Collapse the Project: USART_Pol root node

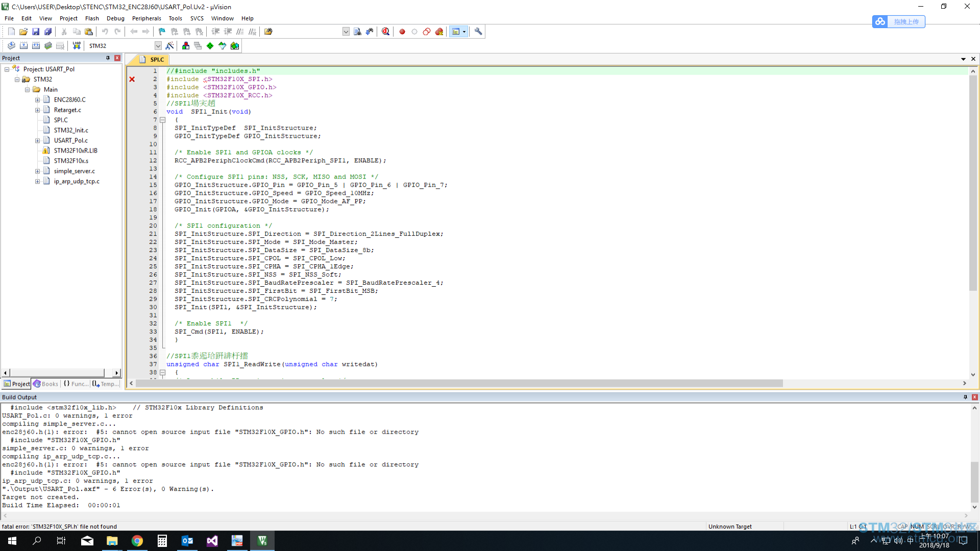[x=7, y=69]
